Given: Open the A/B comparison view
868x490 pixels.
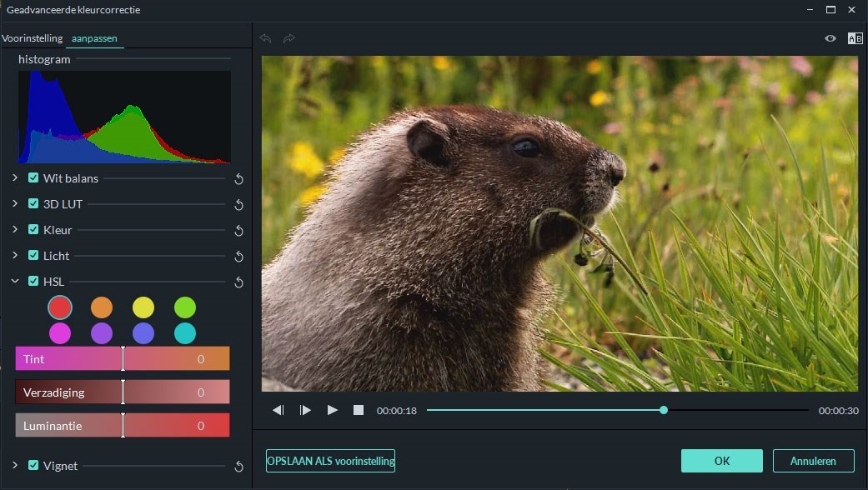Looking at the screenshot, I should point(855,38).
